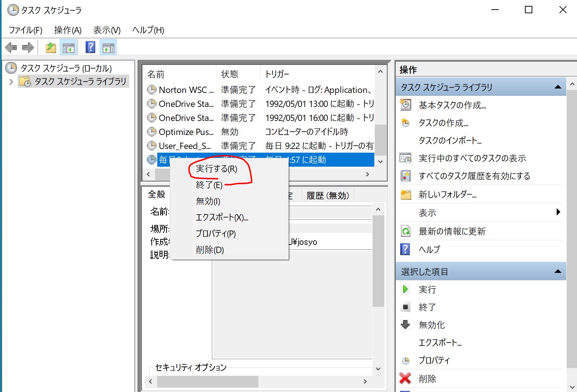The width and height of the screenshot is (577, 392).
Task: Expand the 表示 submenu arrow
Action: [x=558, y=212]
